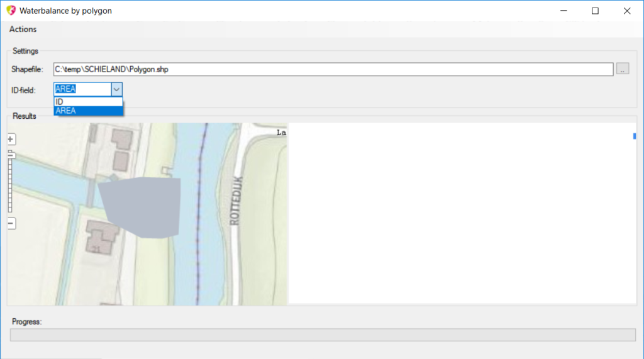The height and width of the screenshot is (359, 644).
Task: Collapse the ID-field dropdown using its arrow
Action: click(116, 89)
